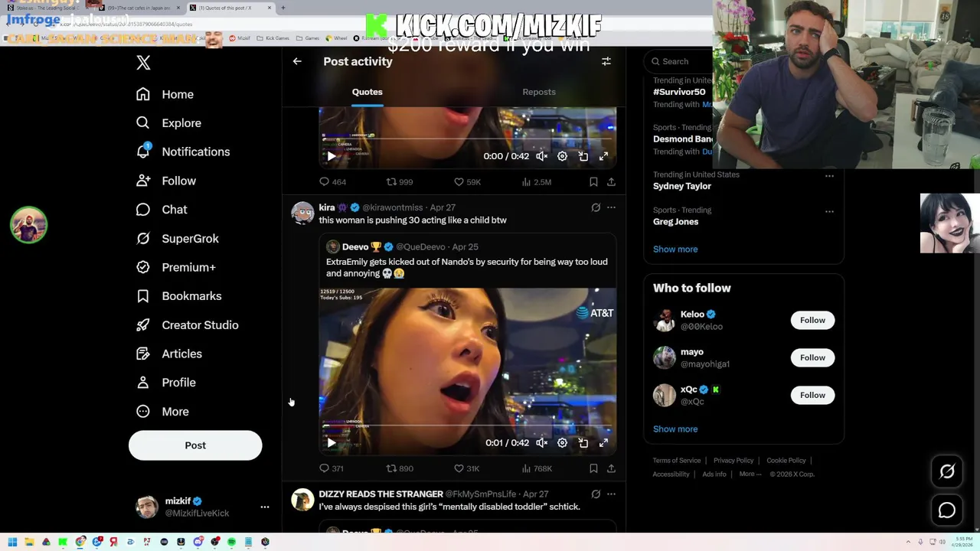Open the X logo home link

pos(143,63)
